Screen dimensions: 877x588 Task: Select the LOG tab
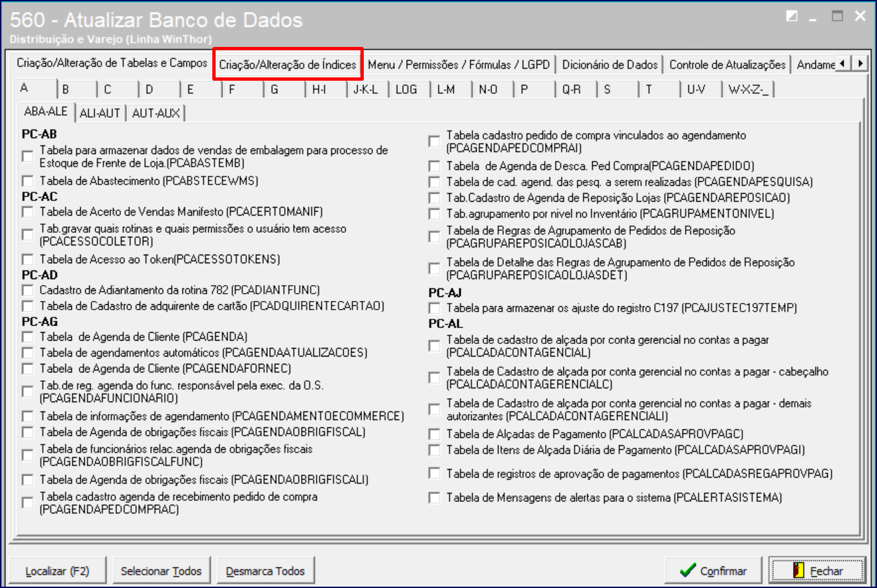coord(411,89)
